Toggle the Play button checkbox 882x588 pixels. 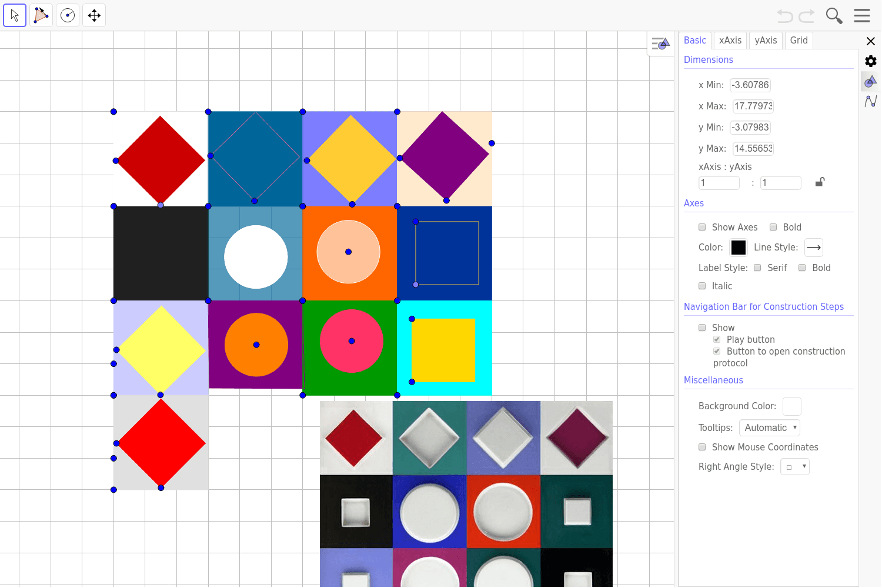717,339
